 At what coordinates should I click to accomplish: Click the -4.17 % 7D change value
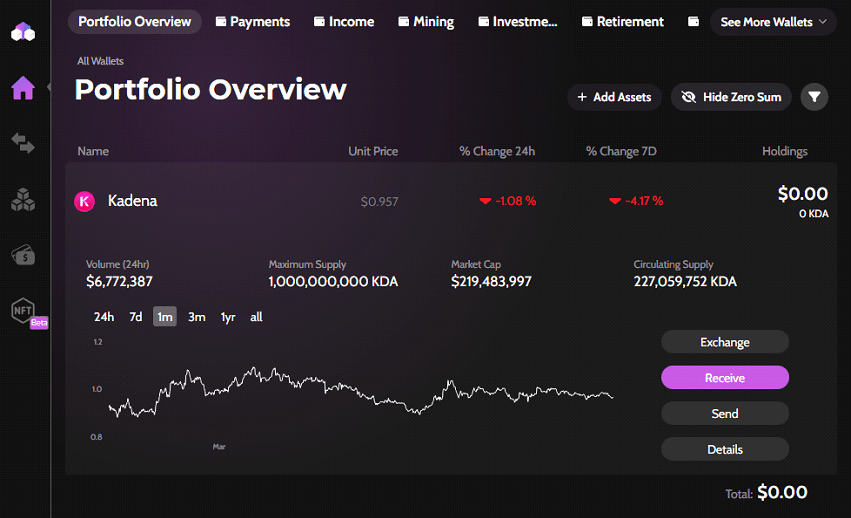pyautogui.click(x=636, y=201)
